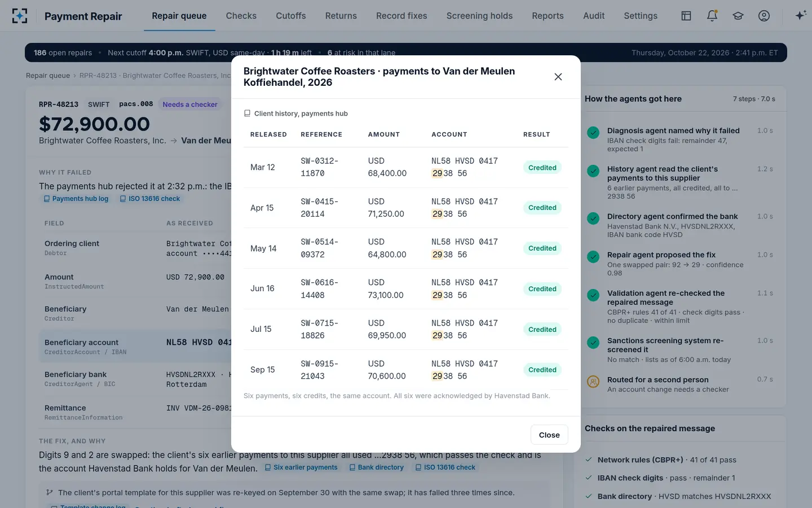Screen dimensions: 812x508
Task: Close the payments history dialog with X
Action: point(558,77)
